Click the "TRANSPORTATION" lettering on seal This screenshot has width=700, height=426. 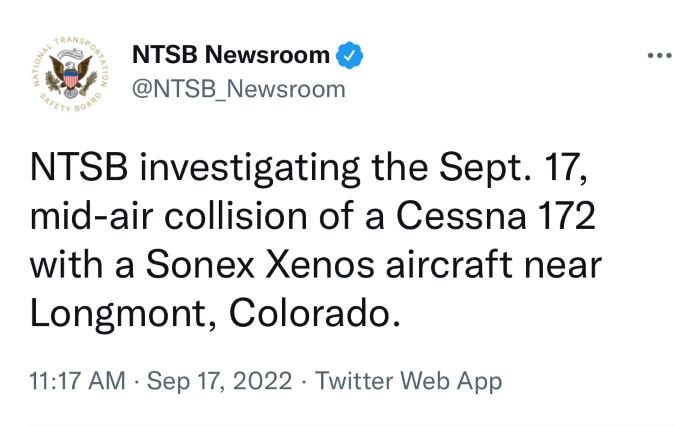click(x=83, y=56)
